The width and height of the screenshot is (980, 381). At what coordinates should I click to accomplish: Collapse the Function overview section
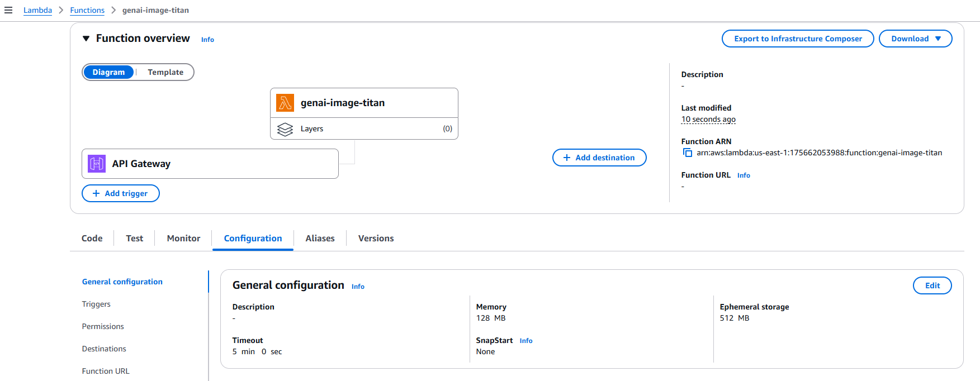86,39
